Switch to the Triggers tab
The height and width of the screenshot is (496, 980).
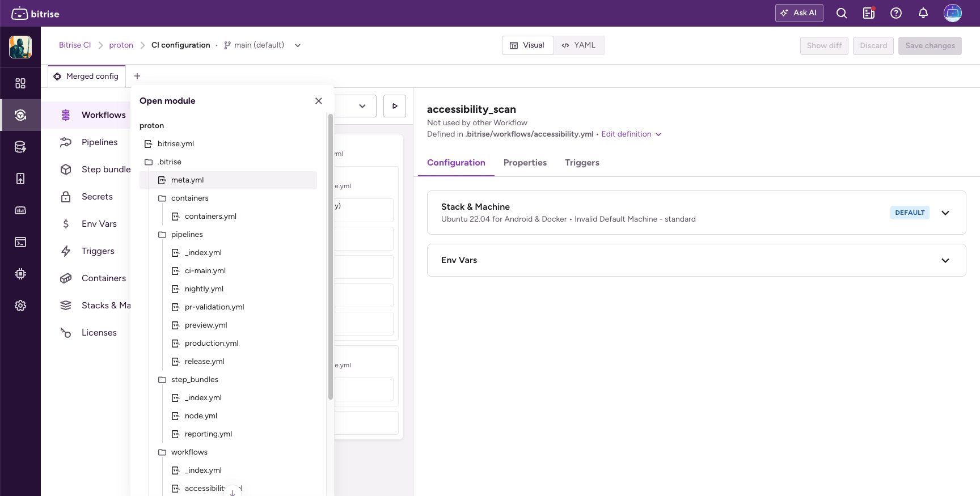[582, 163]
